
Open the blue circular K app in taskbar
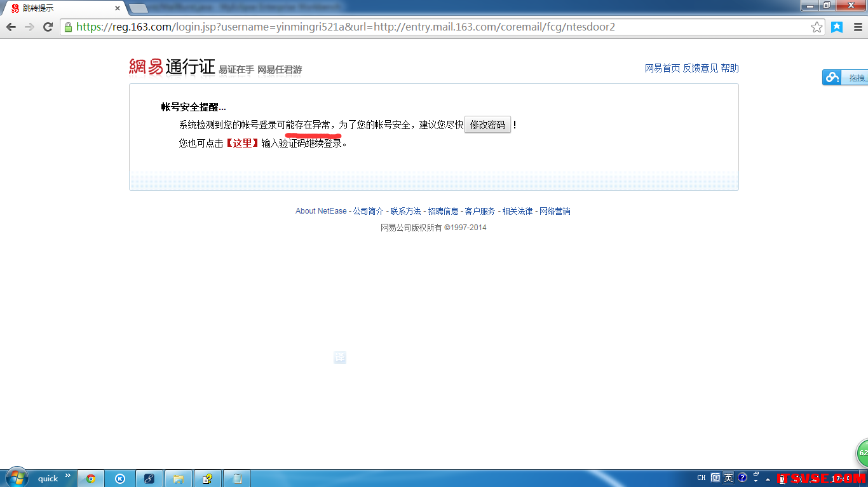(120, 479)
